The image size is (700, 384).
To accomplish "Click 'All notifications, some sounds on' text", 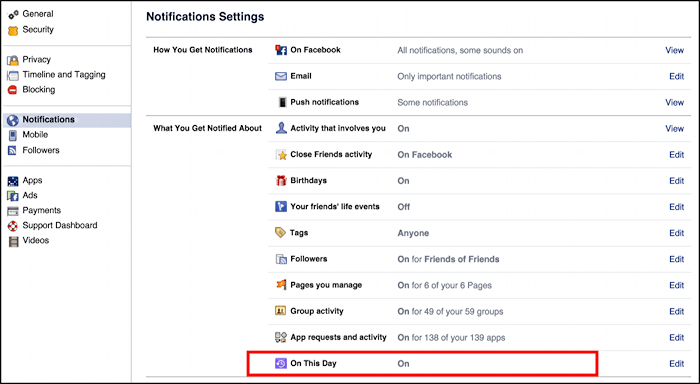I will (460, 50).
